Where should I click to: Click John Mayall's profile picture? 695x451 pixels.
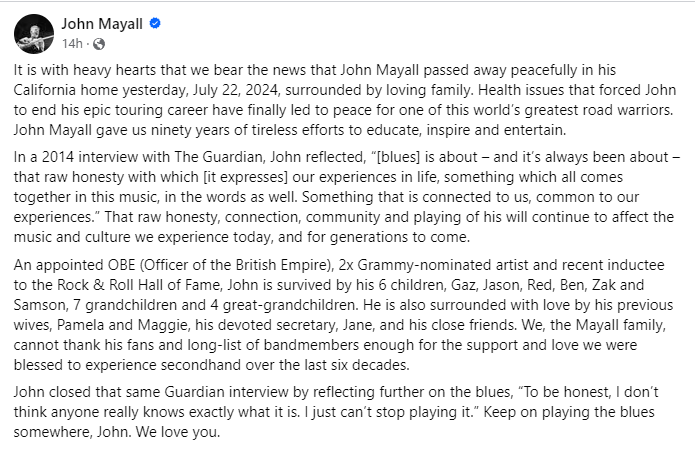(x=33, y=33)
